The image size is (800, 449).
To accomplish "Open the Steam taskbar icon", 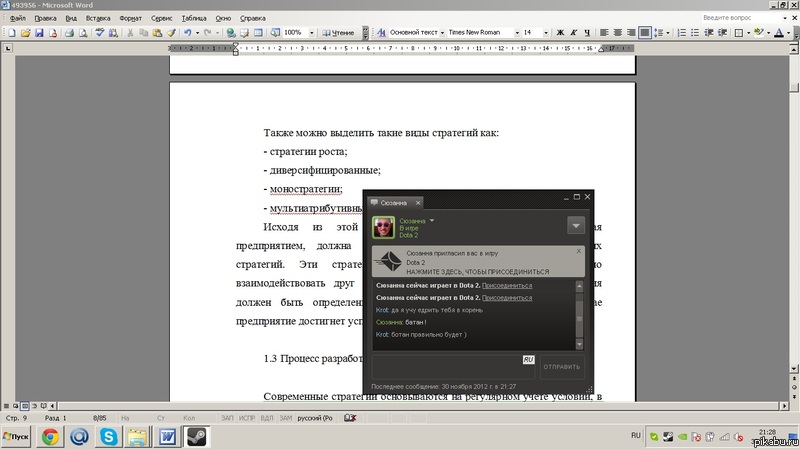I will [196, 437].
